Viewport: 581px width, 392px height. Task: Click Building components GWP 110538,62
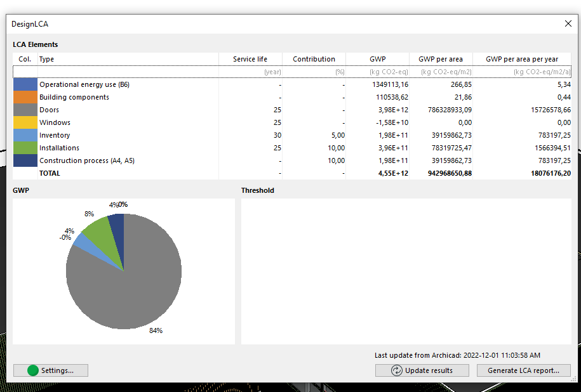[392, 97]
